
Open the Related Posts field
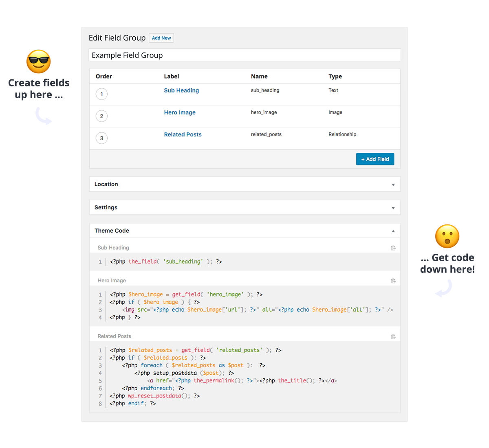pyautogui.click(x=183, y=134)
